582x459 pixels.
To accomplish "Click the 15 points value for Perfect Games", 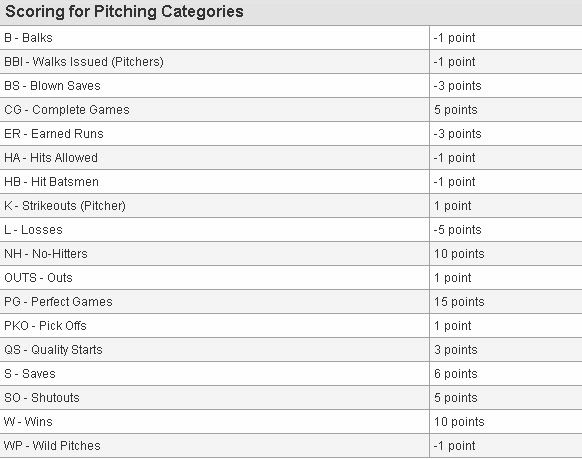I will (459, 302).
